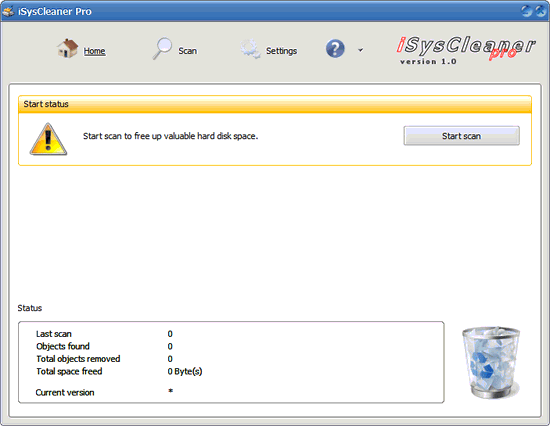550x426 pixels.
Task: Click the Start scan button
Action: pyautogui.click(x=461, y=136)
